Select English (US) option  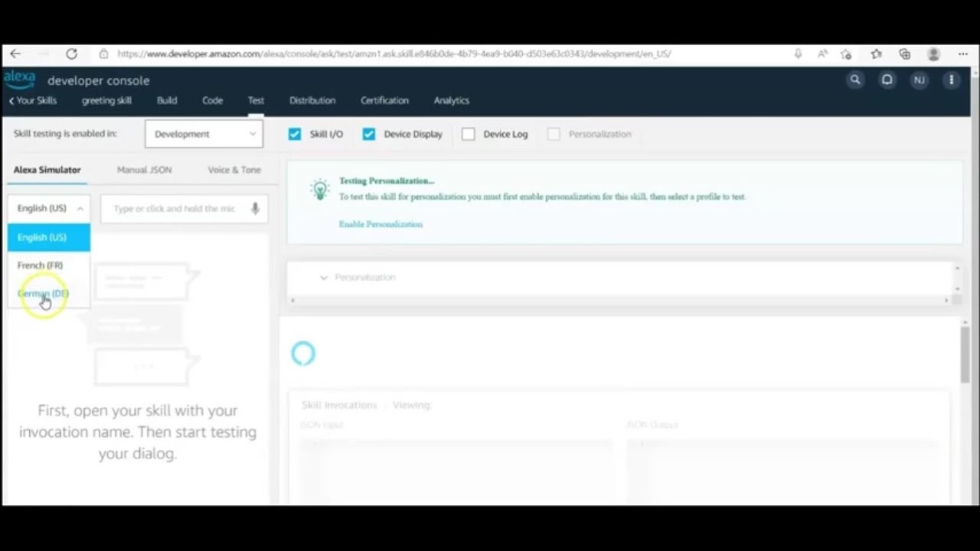point(49,237)
